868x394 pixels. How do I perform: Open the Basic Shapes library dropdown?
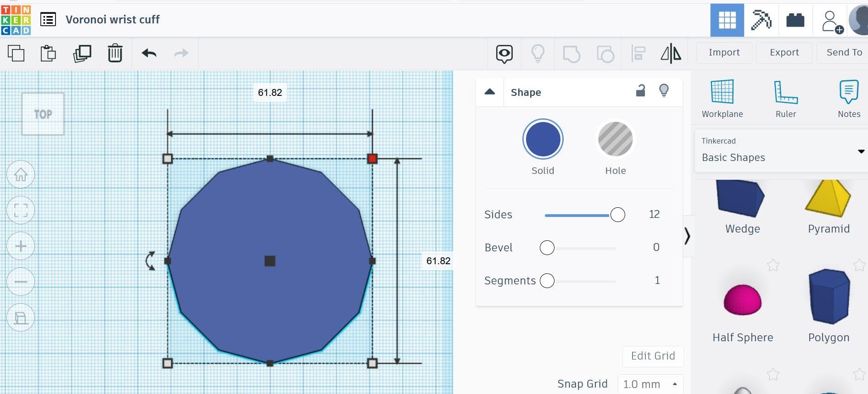(781, 150)
